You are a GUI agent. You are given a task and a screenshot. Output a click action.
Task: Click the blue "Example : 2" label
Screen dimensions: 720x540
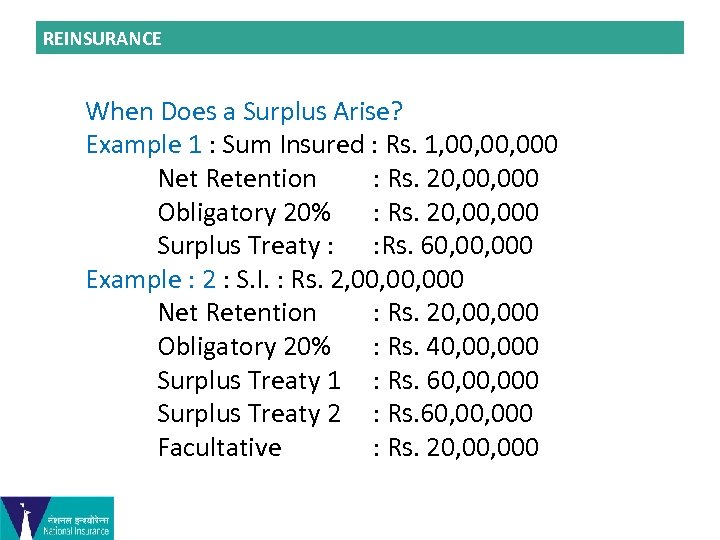(150, 279)
